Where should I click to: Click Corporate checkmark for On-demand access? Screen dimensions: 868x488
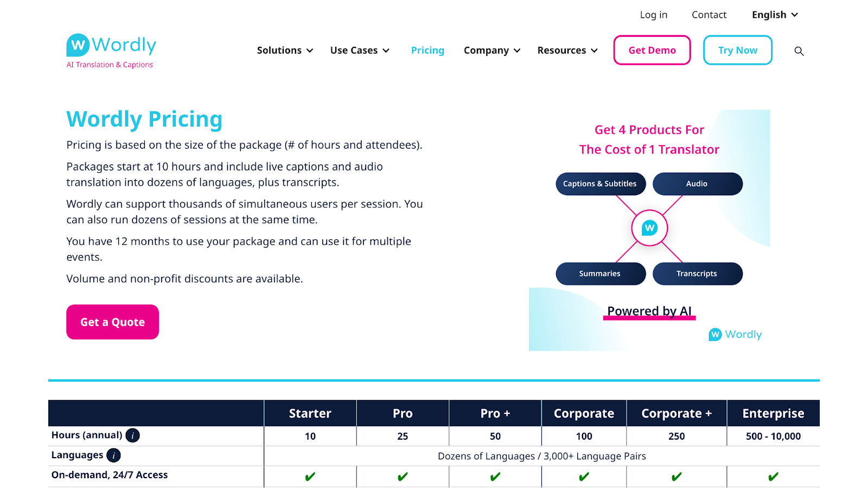click(584, 477)
